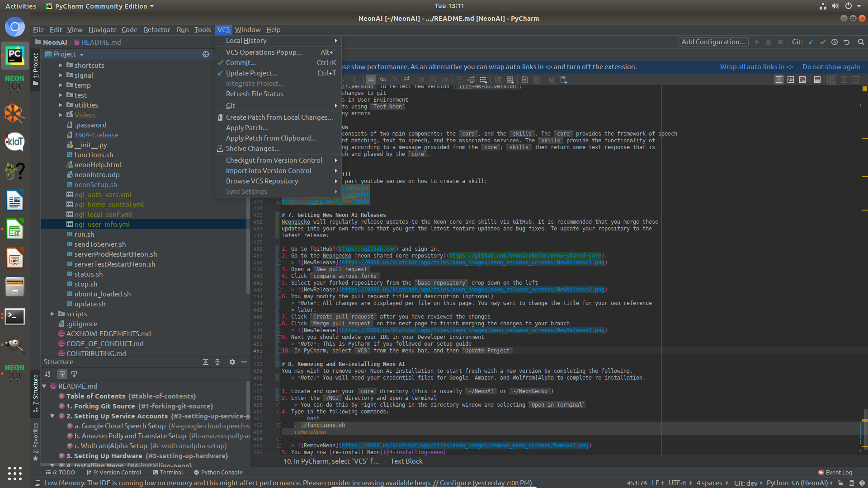Image resolution: width=868 pixels, height=488 pixels.
Task: Open the UTF-8 encoding selector
Action: [x=679, y=483]
